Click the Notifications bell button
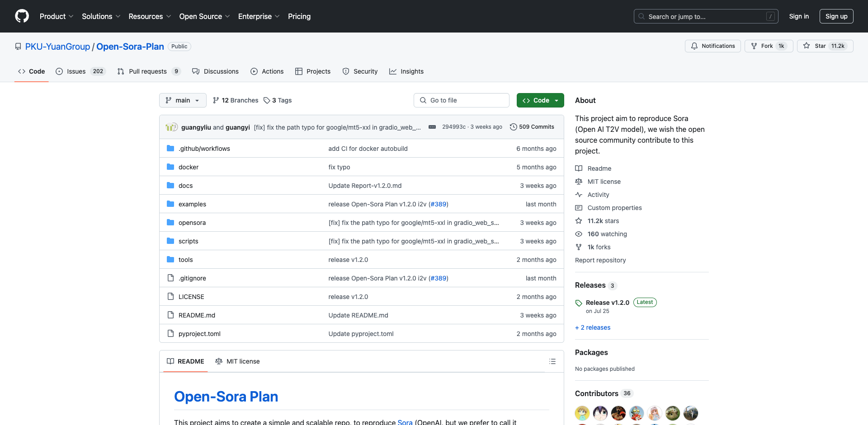868x425 pixels. click(712, 46)
